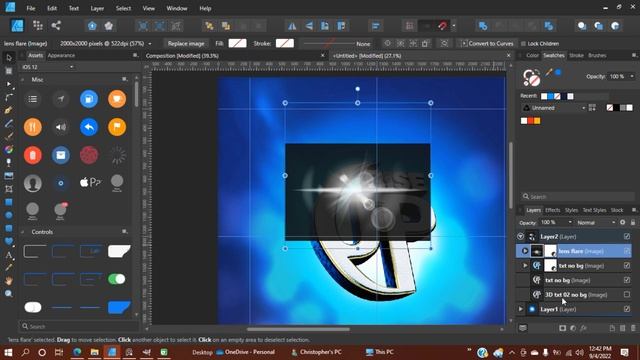Click the Convert to Curves button

click(x=487, y=44)
